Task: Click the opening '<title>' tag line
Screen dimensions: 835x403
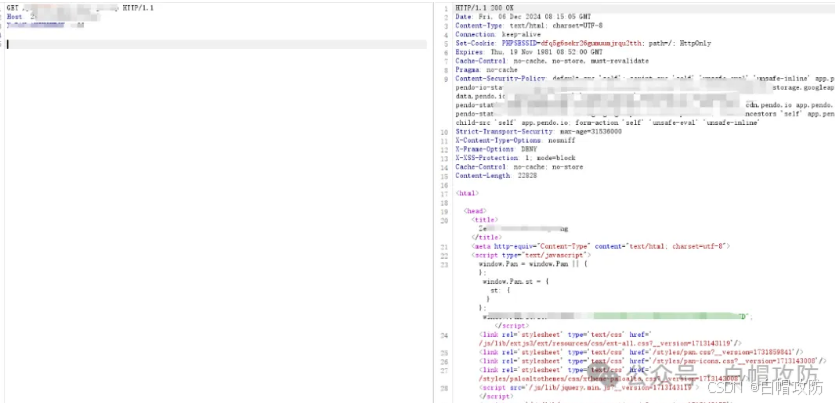Action: click(x=484, y=219)
